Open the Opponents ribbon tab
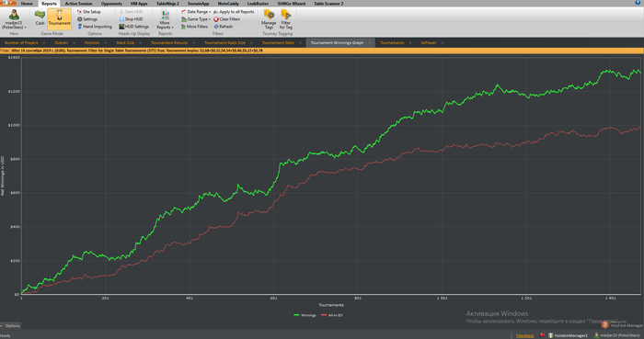Image resolution: width=644 pixels, height=339 pixels. [111, 4]
